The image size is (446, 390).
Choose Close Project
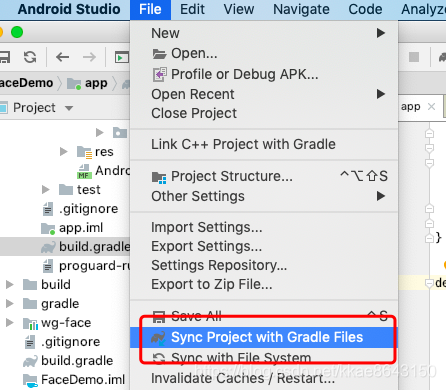coord(264,113)
